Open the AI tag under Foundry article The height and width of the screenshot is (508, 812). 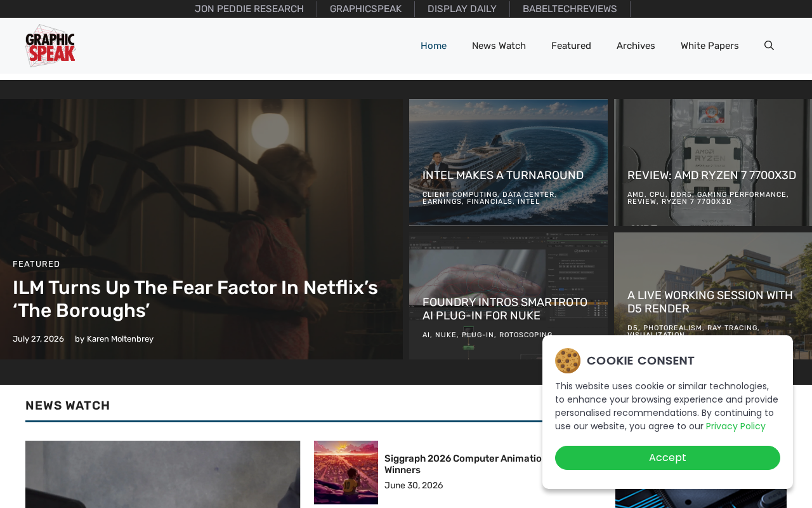click(426, 335)
